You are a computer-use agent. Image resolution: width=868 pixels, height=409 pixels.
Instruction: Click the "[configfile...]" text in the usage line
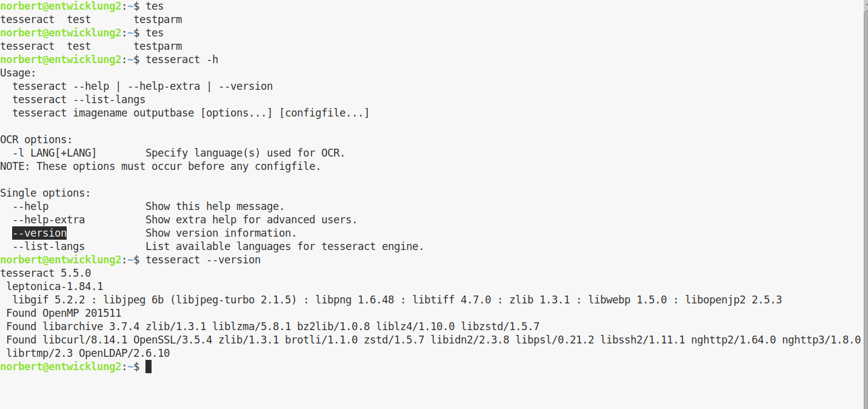(324, 113)
